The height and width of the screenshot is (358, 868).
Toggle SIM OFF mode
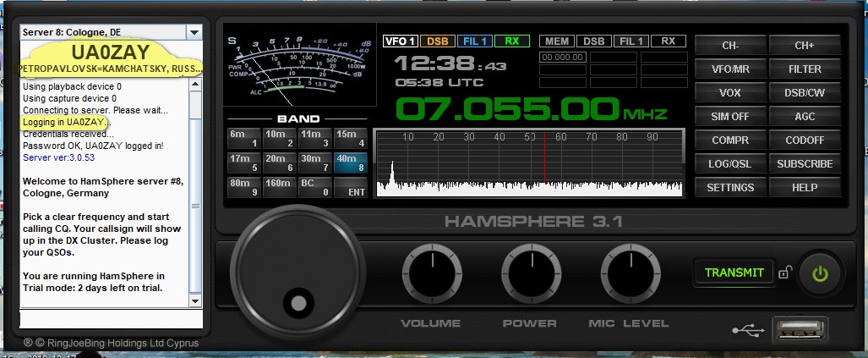click(730, 116)
